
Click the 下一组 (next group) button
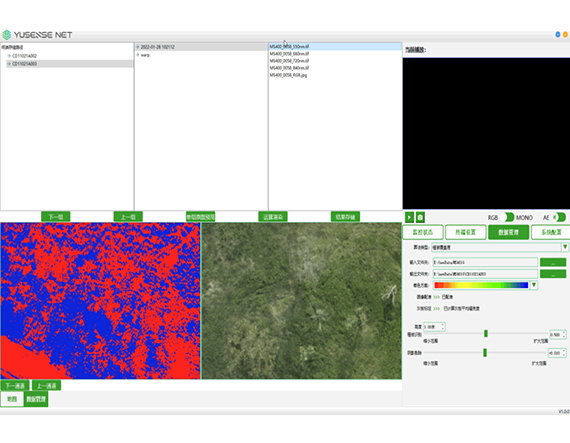56,217
